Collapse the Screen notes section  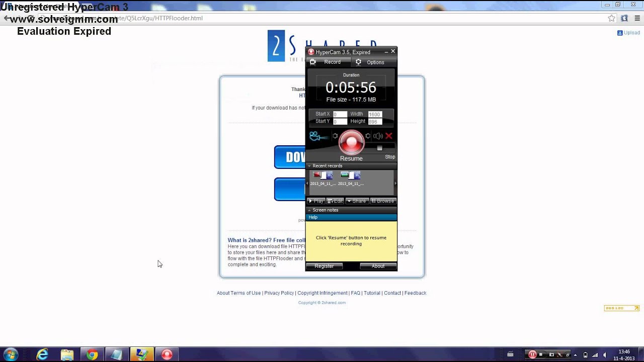click(309, 210)
